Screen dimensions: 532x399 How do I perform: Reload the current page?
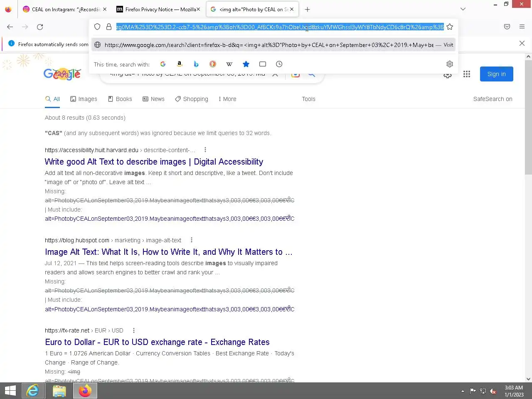(x=40, y=27)
